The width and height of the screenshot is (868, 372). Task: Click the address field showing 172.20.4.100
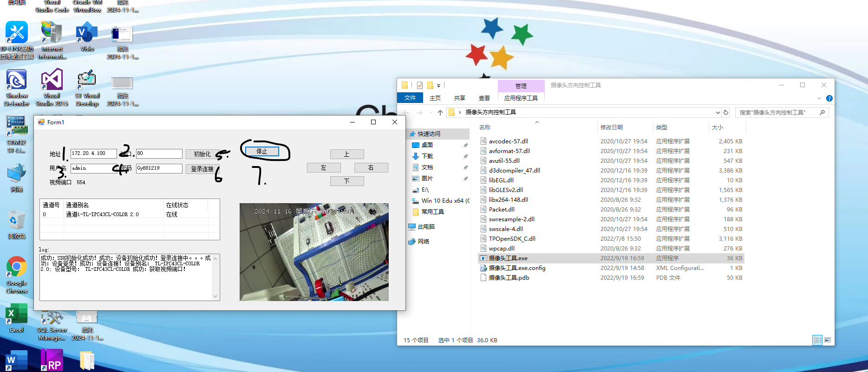93,154
